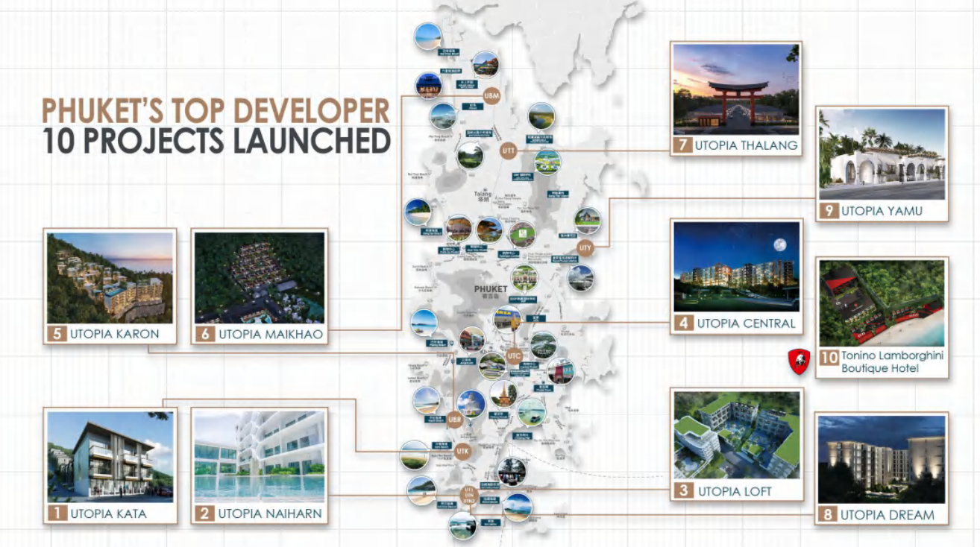
Task: Click the UTT map marker
Action: pos(509,150)
